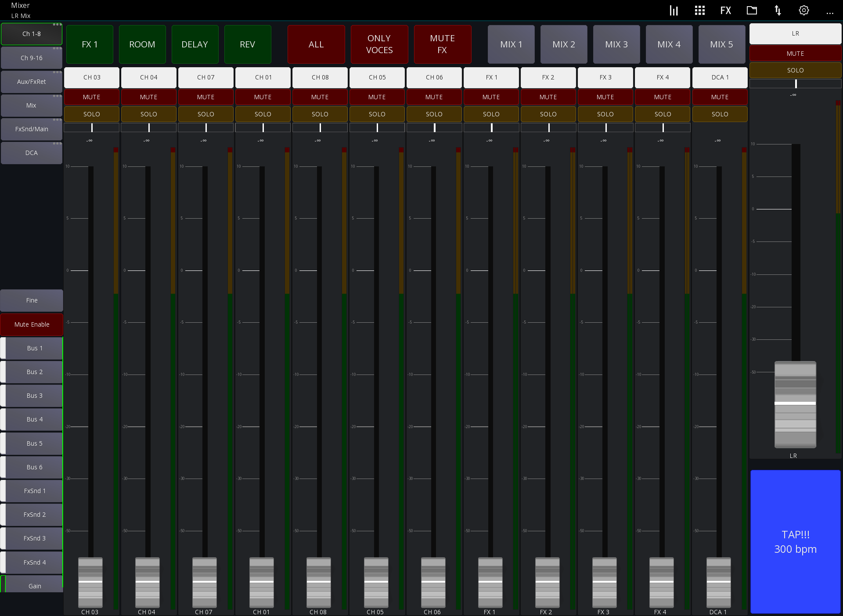Solo the DCA 1 strip
This screenshot has width=843, height=616.
pyautogui.click(x=720, y=114)
